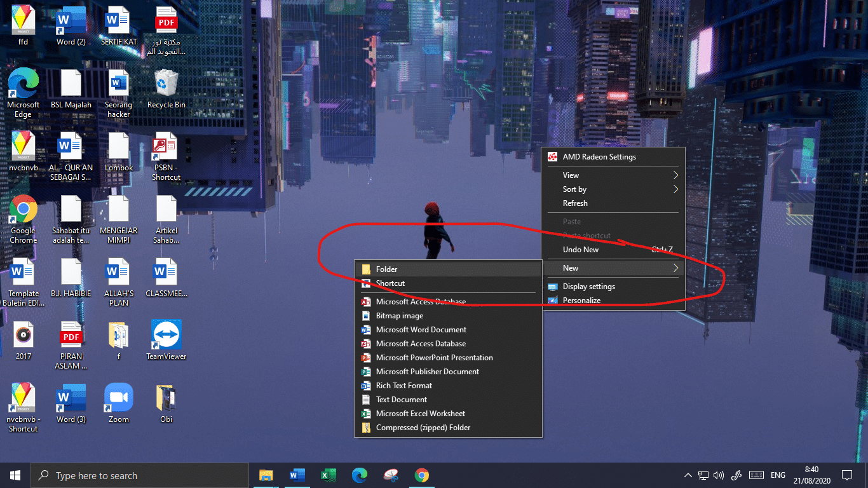Open AMD Radeon Settings from context menu
The image size is (868, 488).
pos(614,157)
